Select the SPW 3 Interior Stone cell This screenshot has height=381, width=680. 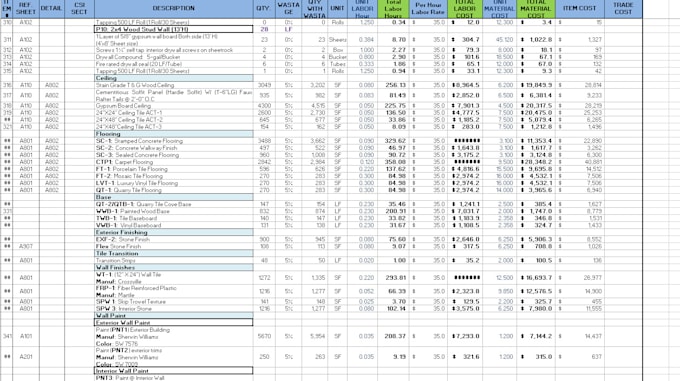173,309
